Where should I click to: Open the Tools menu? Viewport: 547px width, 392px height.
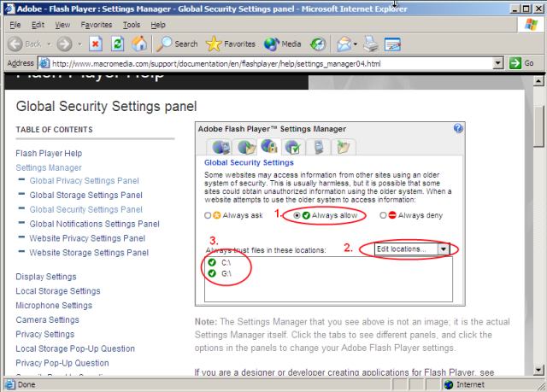pyautogui.click(x=132, y=25)
